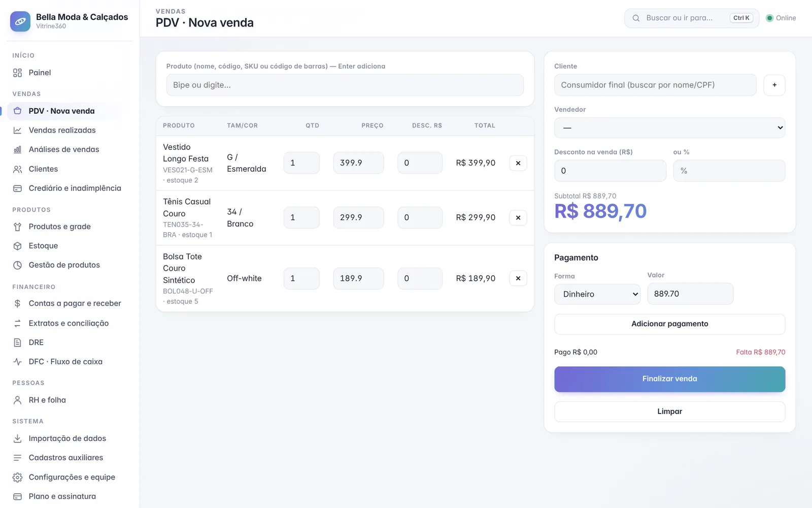The height and width of the screenshot is (508, 812).
Task: Remove Tênis Casual Couro item
Action: pyautogui.click(x=518, y=217)
